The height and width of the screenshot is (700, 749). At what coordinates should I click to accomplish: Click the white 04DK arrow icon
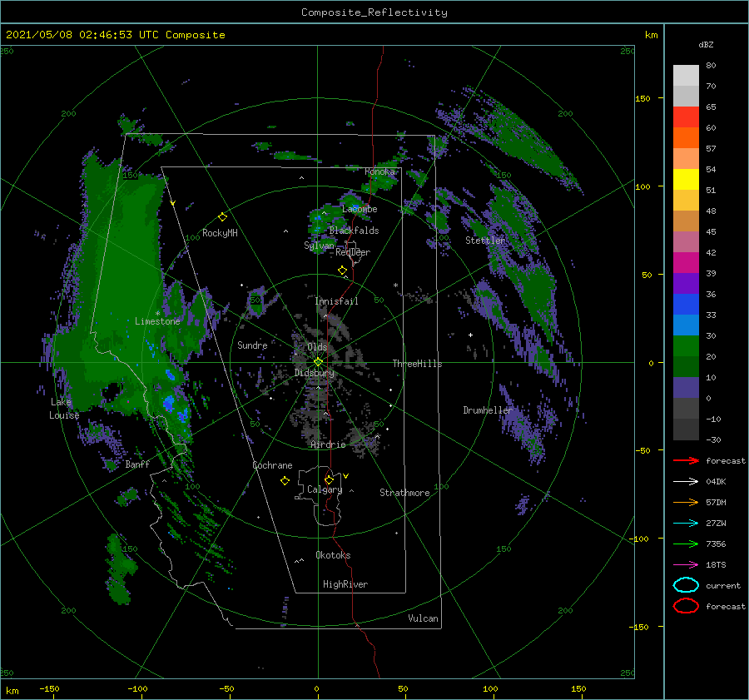click(x=686, y=482)
